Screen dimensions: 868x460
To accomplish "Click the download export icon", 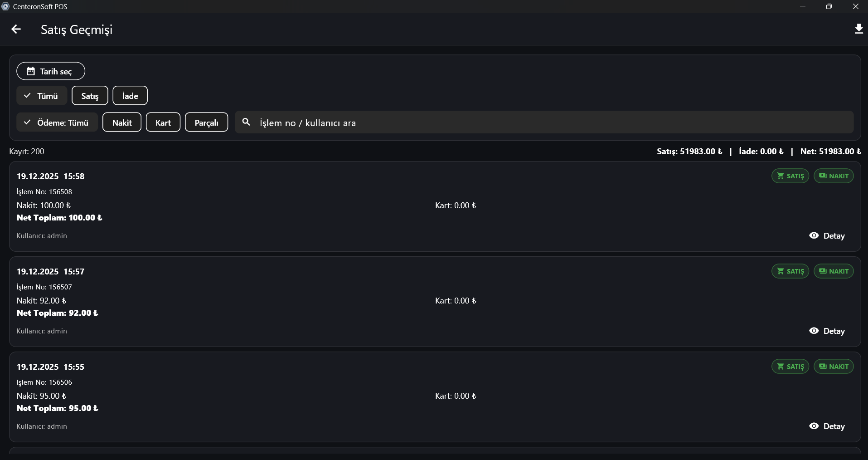I will coord(858,29).
